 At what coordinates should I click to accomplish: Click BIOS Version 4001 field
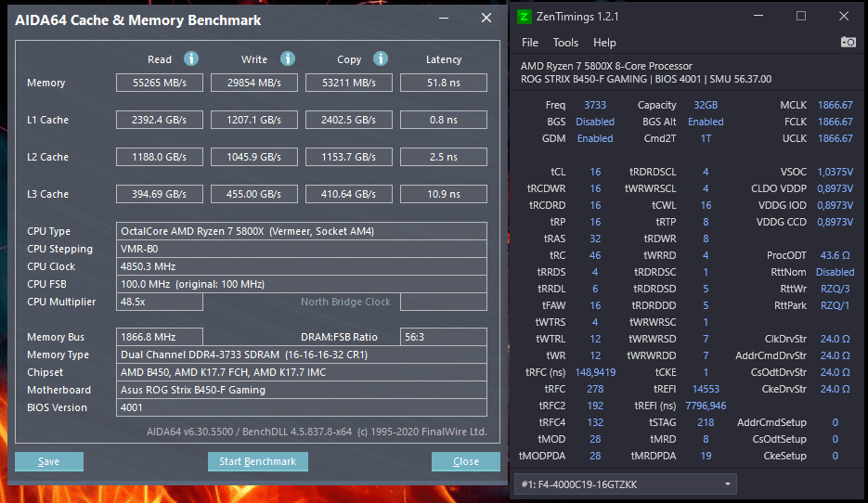pos(302,407)
